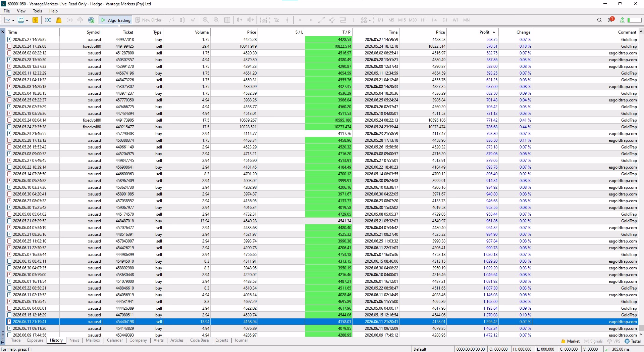Switch to the Exposure tab
The width and height of the screenshot is (644, 352).
click(x=35, y=340)
